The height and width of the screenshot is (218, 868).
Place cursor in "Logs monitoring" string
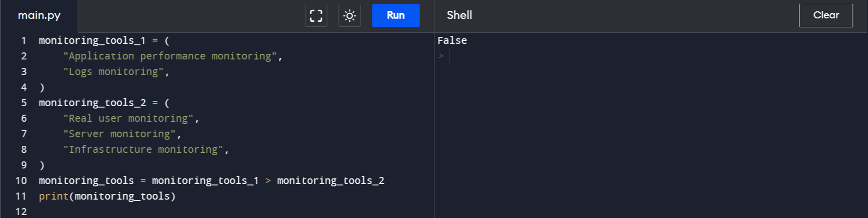(113, 72)
